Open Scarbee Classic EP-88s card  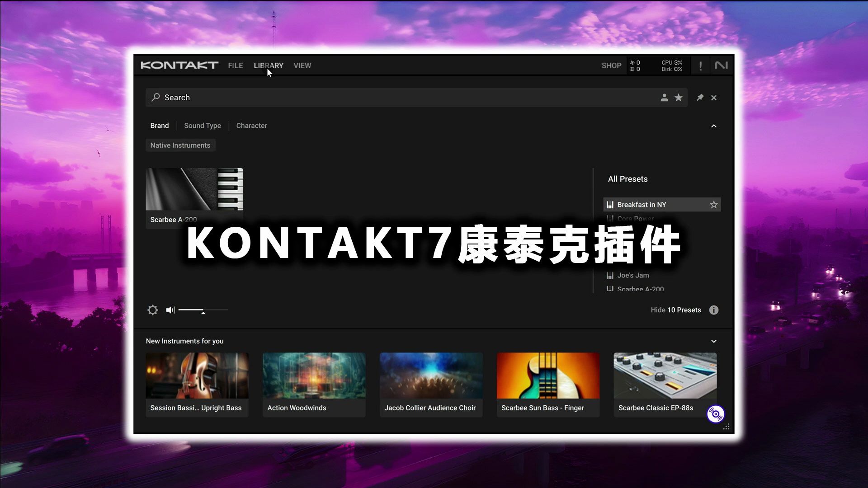pos(665,385)
